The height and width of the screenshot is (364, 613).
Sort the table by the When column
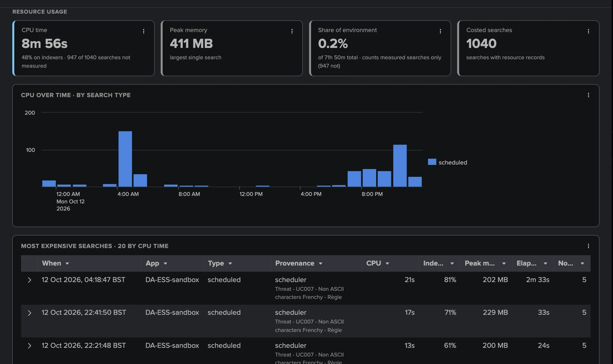[89, 263]
